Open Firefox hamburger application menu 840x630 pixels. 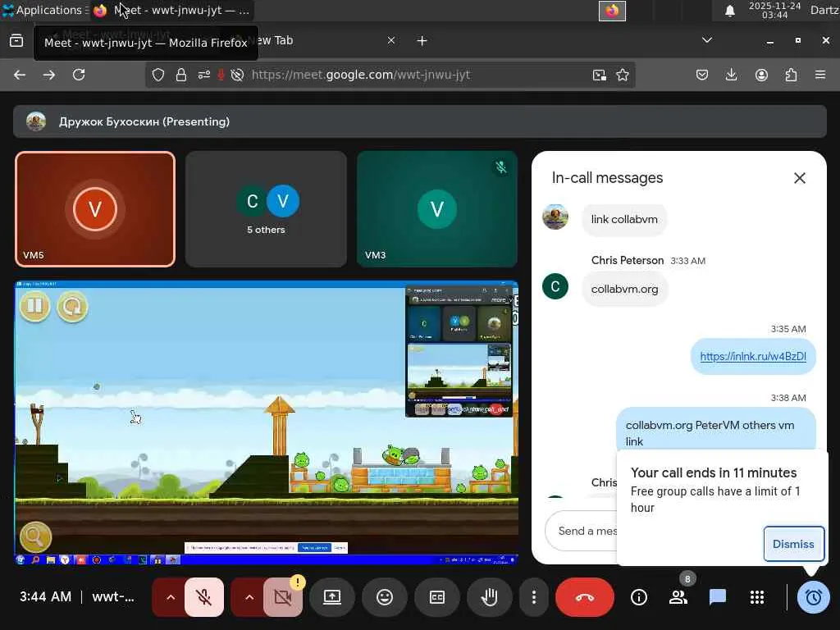click(820, 75)
